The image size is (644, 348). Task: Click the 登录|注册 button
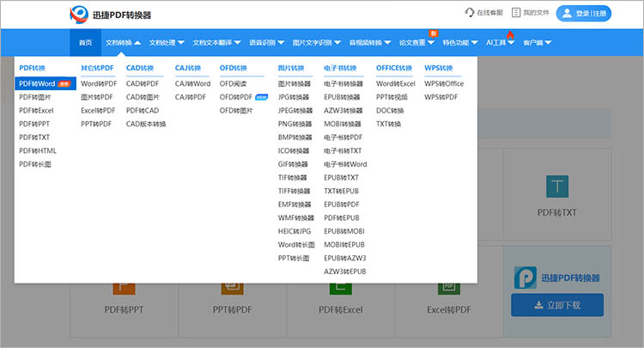[584, 13]
